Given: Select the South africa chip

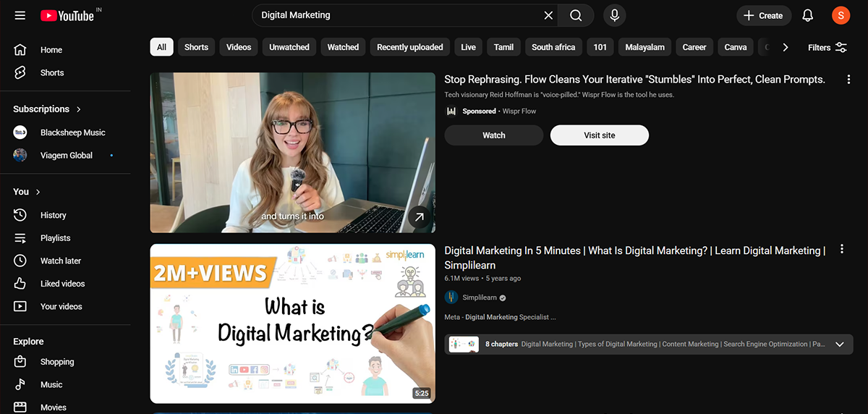Looking at the screenshot, I should pos(553,47).
